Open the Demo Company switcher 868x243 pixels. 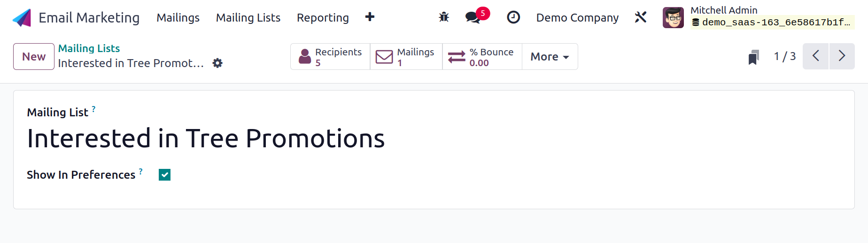pyautogui.click(x=577, y=18)
